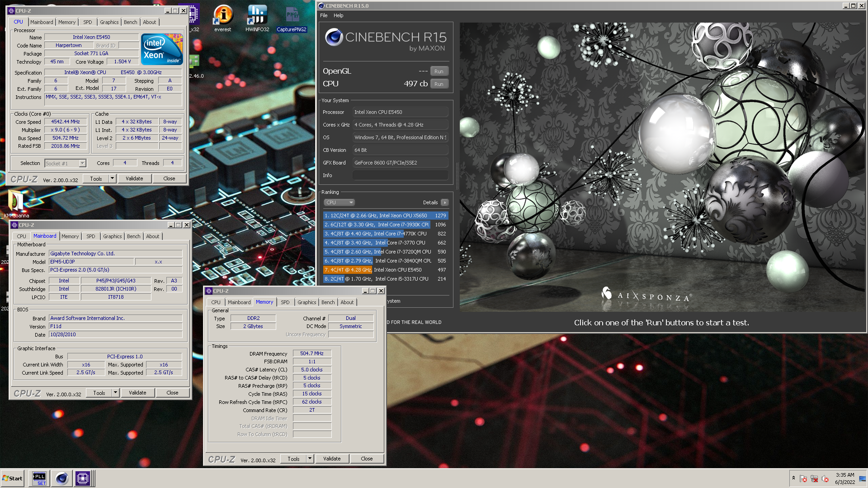Show hidden system tray icons
Viewport: 868px width, 488px height.
pos(793,478)
